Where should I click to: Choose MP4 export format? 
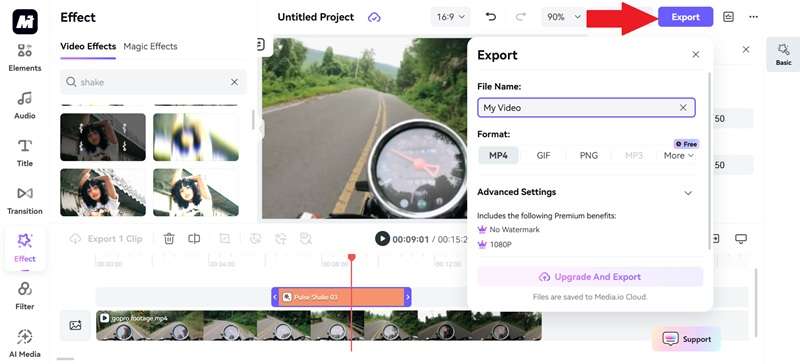coord(498,156)
